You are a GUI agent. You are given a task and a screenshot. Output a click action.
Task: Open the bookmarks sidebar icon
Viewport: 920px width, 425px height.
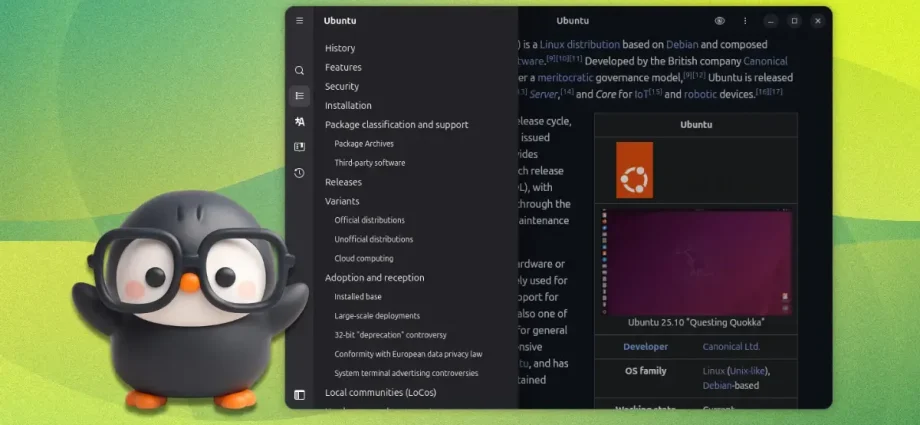299,147
